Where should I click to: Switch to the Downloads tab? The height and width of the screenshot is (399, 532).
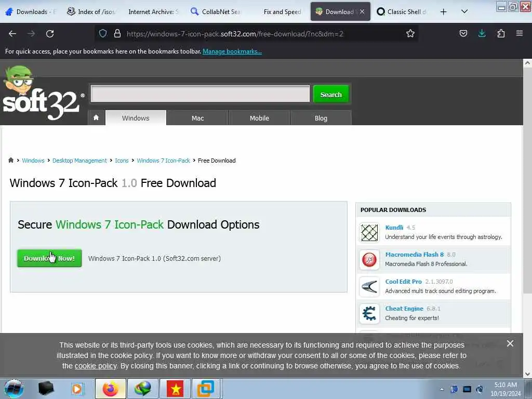point(31,12)
